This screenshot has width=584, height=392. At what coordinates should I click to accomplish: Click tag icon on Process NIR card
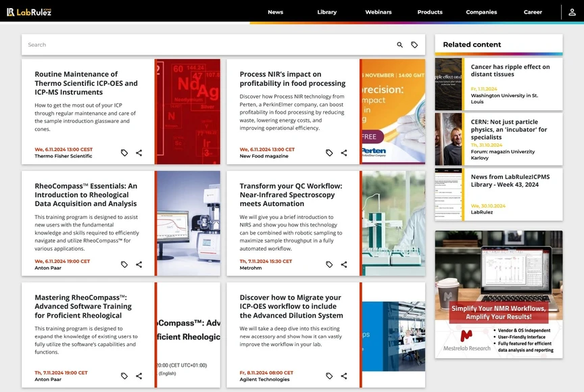coord(329,153)
